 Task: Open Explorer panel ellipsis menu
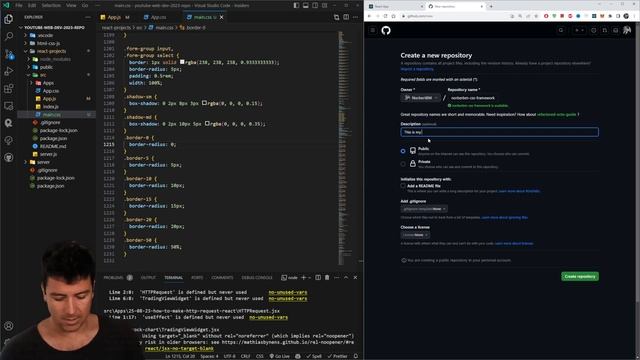click(x=88, y=17)
